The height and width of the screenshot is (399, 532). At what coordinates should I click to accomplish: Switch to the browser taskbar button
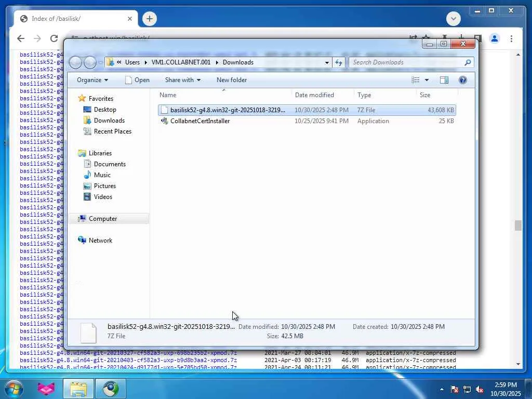tap(111, 389)
